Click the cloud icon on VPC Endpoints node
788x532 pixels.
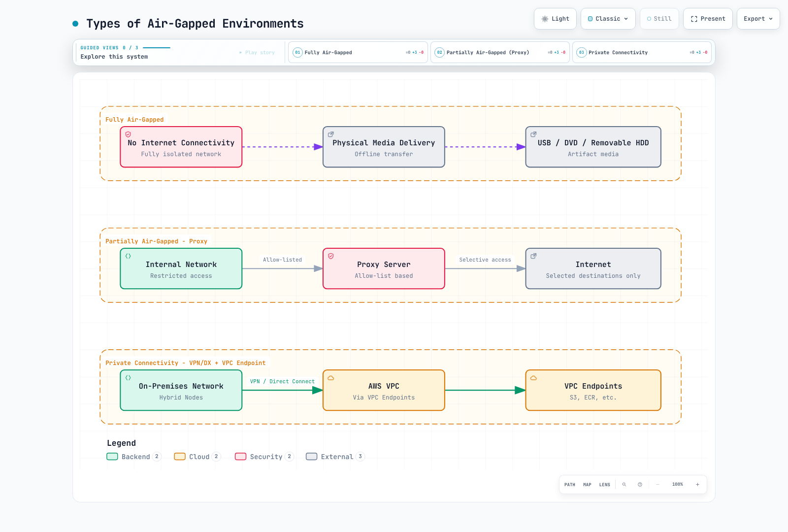tap(533, 378)
